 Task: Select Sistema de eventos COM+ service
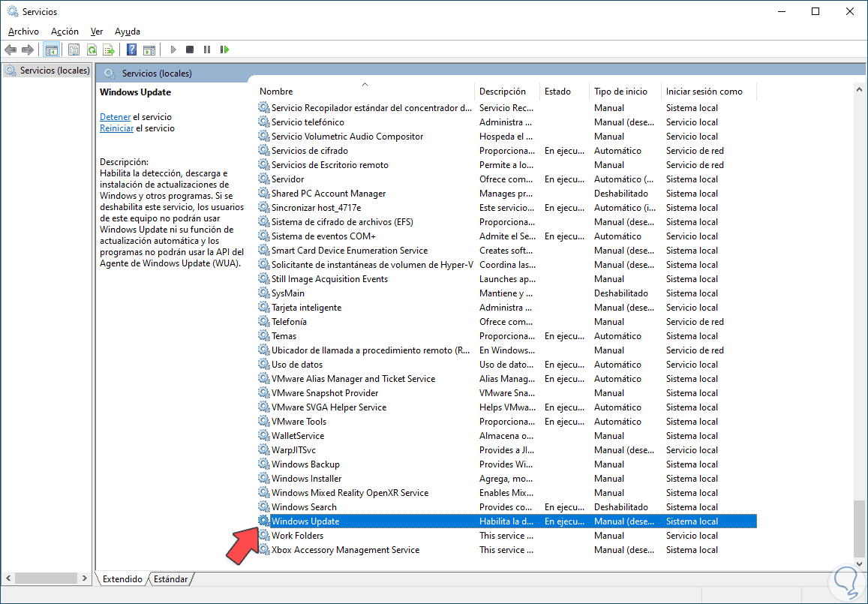click(507, 236)
